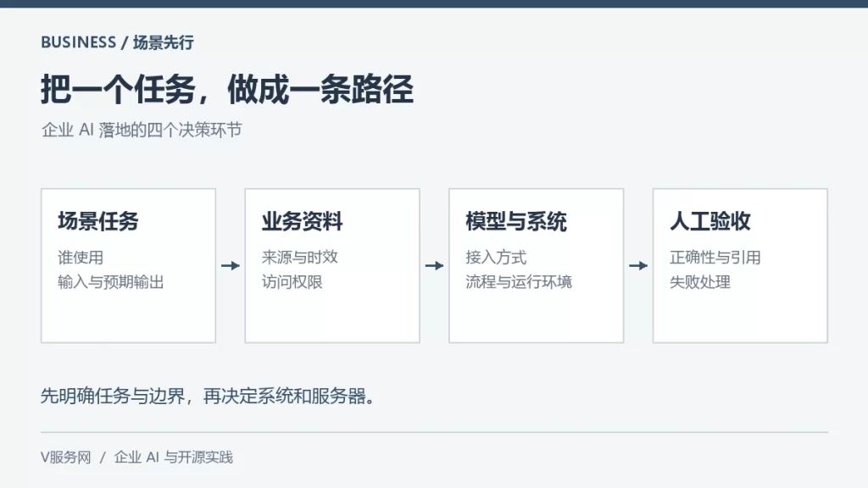The image size is (868, 488).
Task: Click the footer text "V服务网"
Action: [66, 457]
